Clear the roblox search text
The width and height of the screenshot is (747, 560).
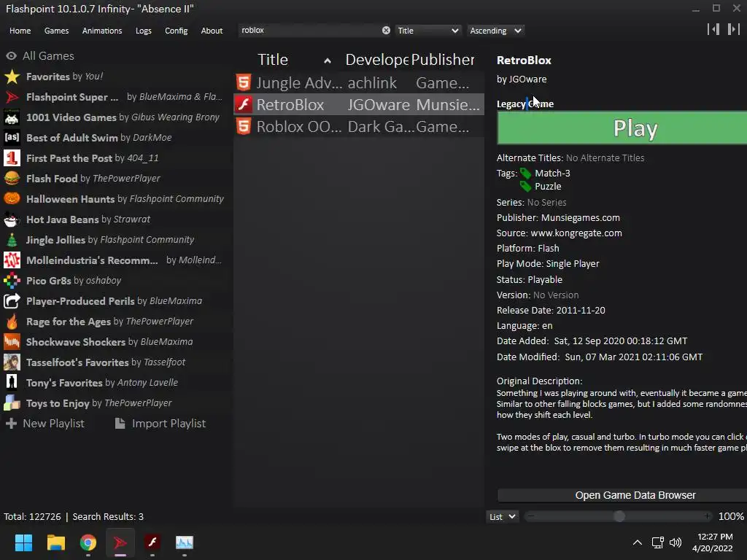click(386, 31)
